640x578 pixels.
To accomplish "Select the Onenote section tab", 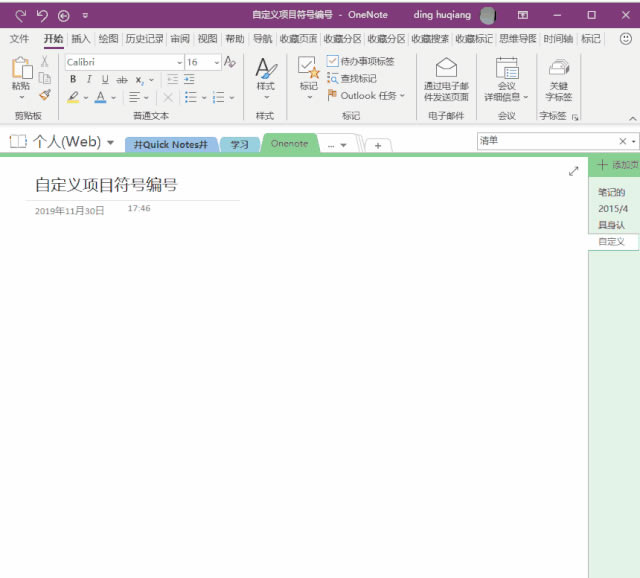I will coord(290,144).
